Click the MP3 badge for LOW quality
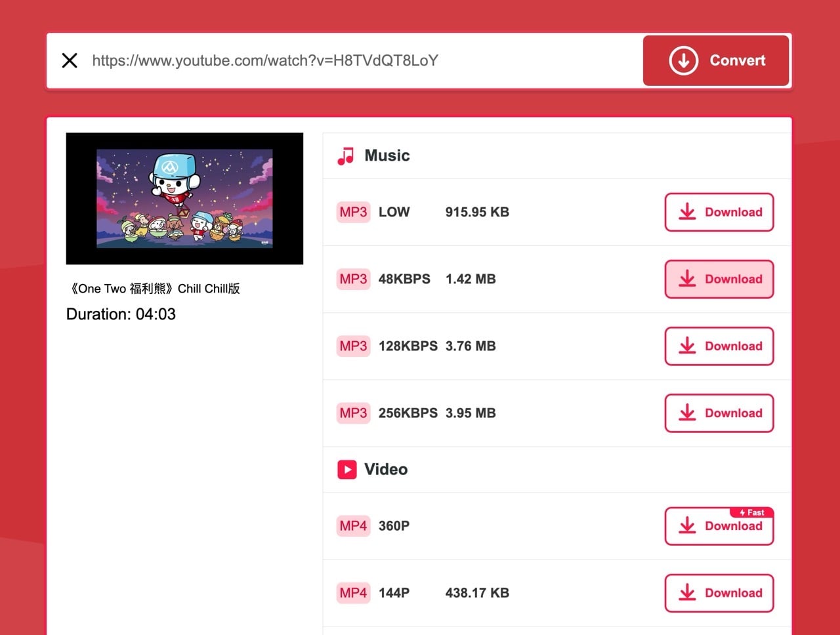Viewport: 840px width, 635px height. click(353, 213)
